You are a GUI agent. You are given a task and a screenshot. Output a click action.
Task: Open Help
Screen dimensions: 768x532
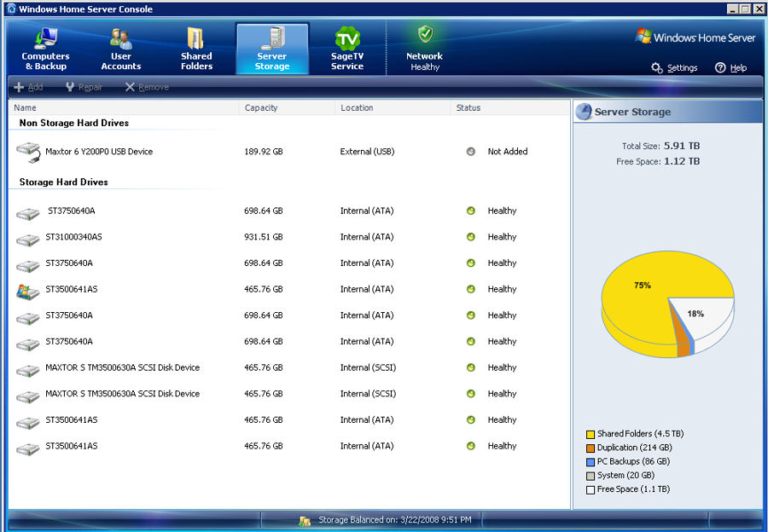pos(730,68)
